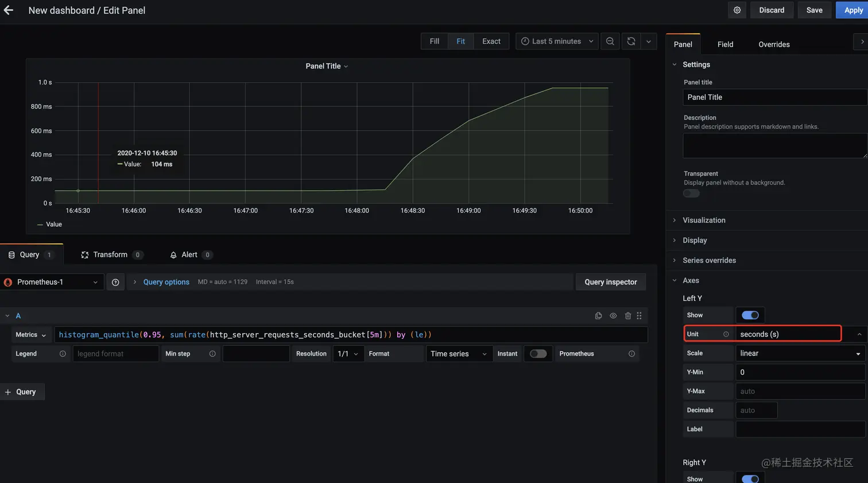Click the Save button
Image resolution: width=868 pixels, height=483 pixels.
coord(814,10)
